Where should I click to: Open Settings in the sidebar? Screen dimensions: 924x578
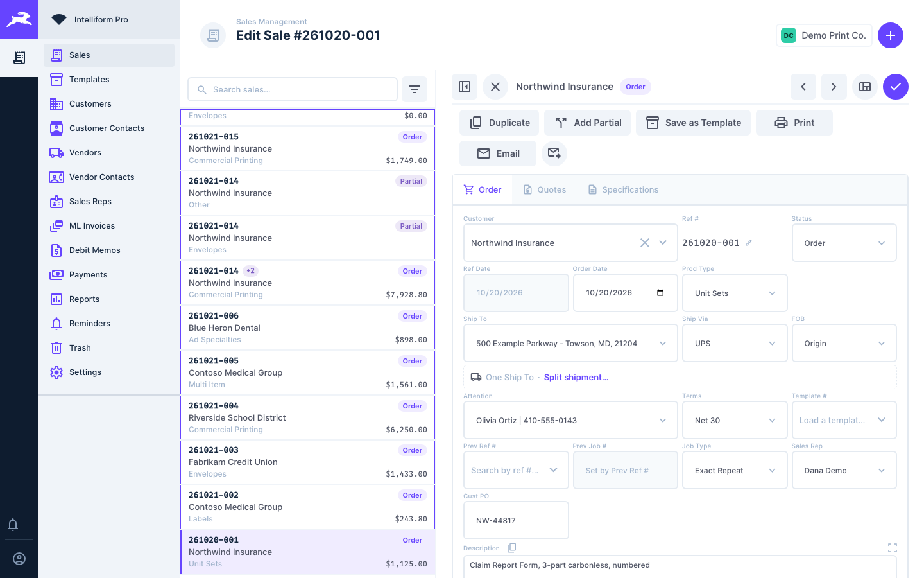point(109,372)
